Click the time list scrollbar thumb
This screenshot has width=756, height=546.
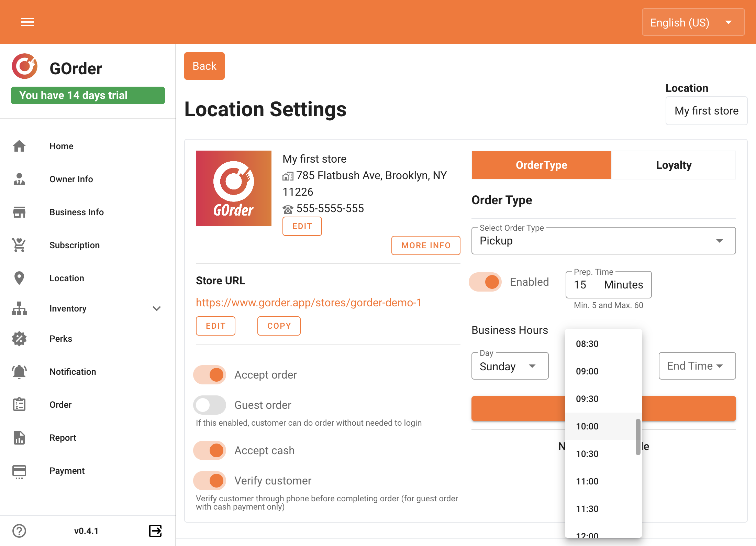[x=638, y=437]
